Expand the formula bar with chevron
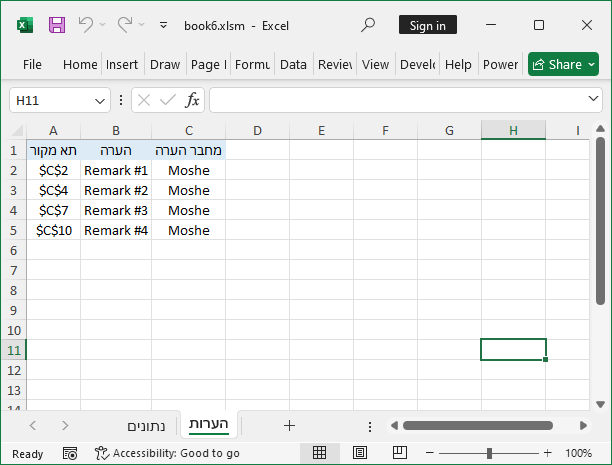The image size is (612, 465). click(593, 100)
